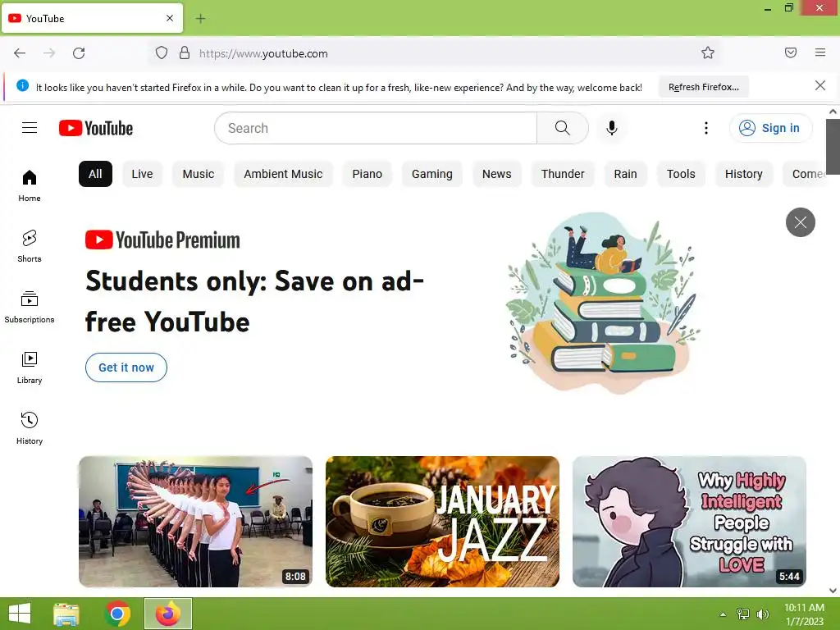Image resolution: width=840 pixels, height=630 pixels.
Task: Open Google Chrome from taskbar
Action: (x=117, y=614)
